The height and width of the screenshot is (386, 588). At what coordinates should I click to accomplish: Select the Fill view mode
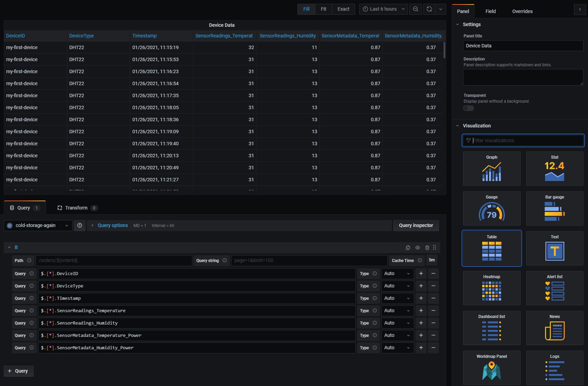click(306, 9)
